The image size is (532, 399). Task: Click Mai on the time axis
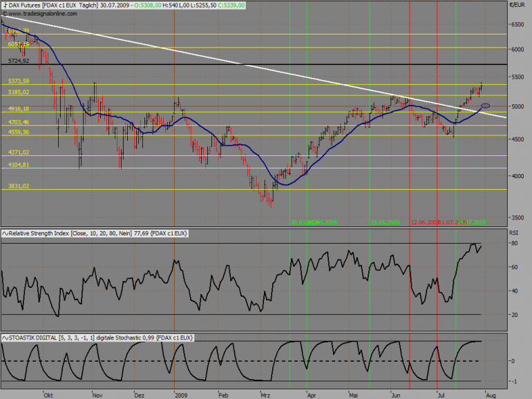point(354,396)
